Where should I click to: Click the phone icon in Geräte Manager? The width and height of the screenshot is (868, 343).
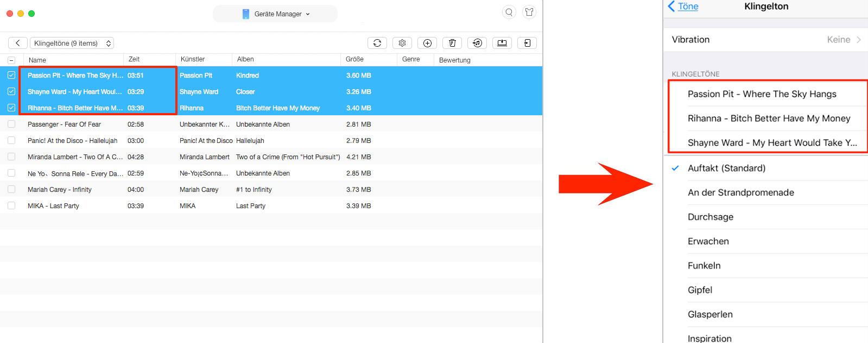click(246, 14)
